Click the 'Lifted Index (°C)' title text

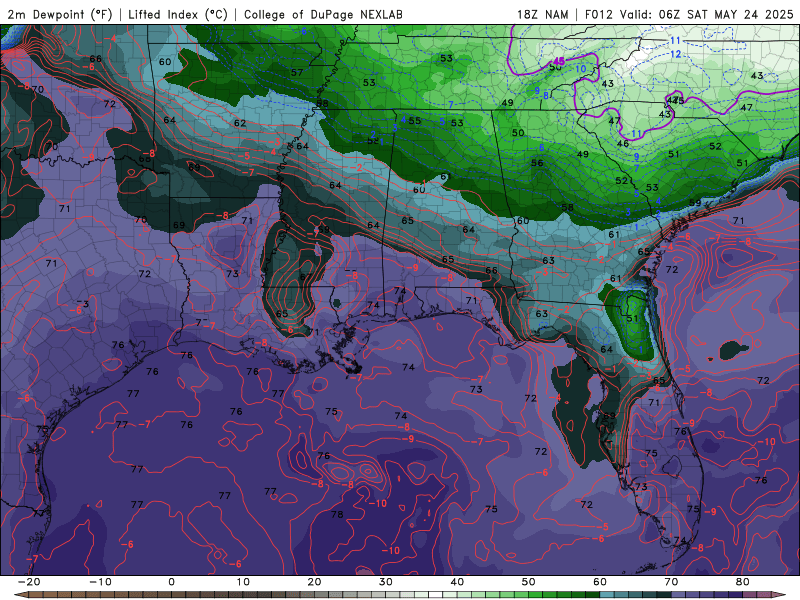[x=177, y=14]
